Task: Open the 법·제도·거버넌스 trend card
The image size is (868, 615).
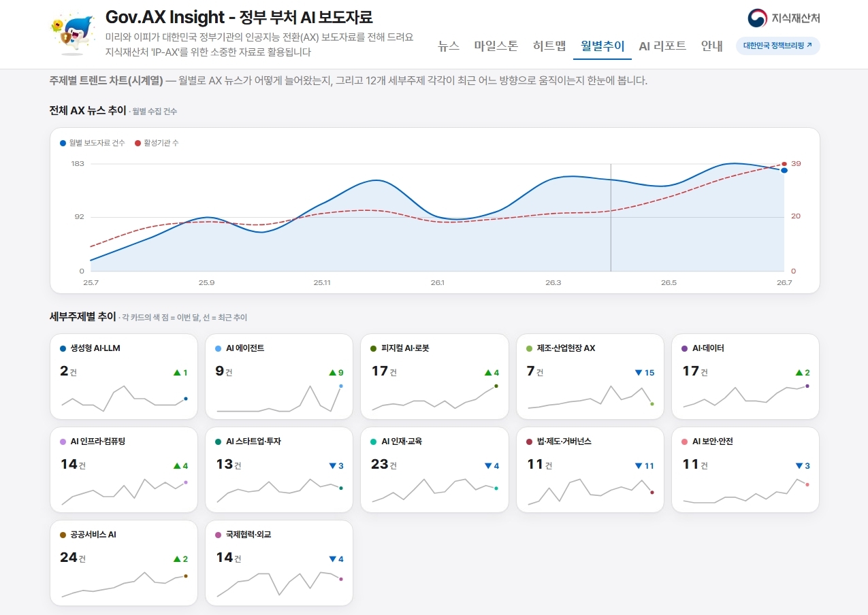Action: pos(590,469)
